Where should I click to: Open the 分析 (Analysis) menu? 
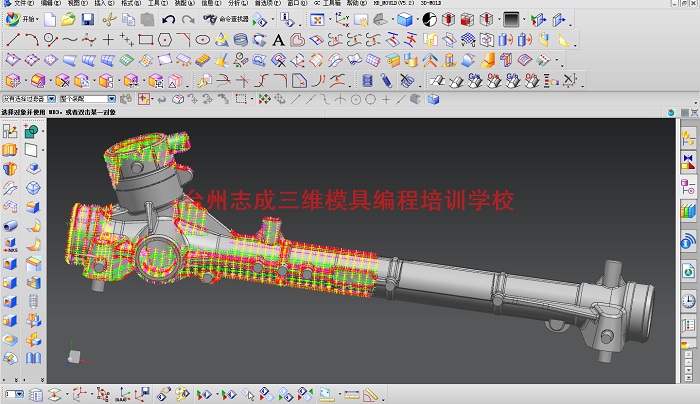click(238, 3)
